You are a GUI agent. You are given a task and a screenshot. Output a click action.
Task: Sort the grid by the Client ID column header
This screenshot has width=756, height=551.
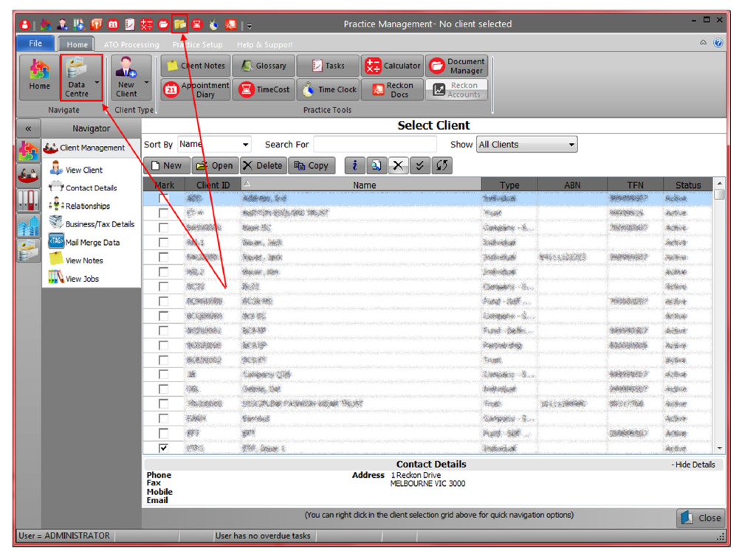click(x=213, y=185)
